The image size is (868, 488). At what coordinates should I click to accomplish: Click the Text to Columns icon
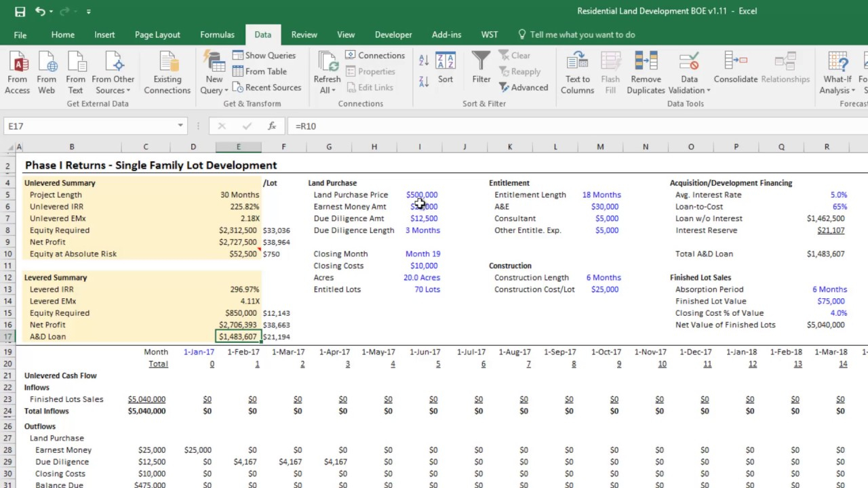(577, 63)
